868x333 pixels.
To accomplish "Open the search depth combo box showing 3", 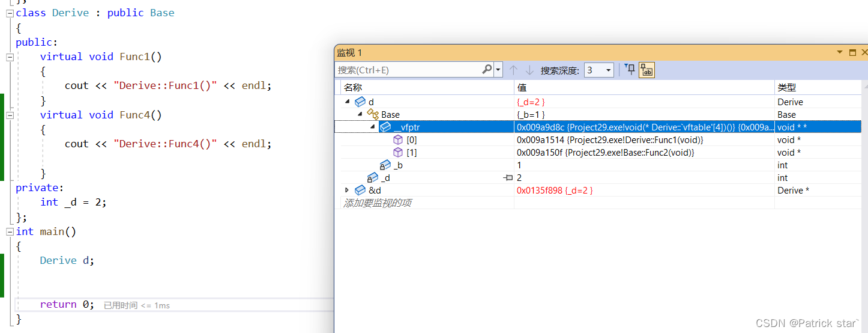I will [x=598, y=70].
